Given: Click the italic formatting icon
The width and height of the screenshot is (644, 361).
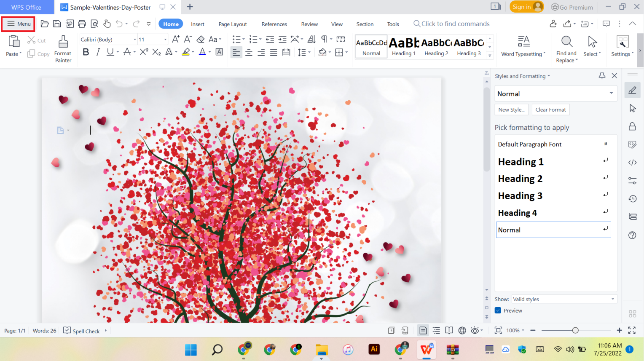Looking at the screenshot, I should click(x=98, y=52).
